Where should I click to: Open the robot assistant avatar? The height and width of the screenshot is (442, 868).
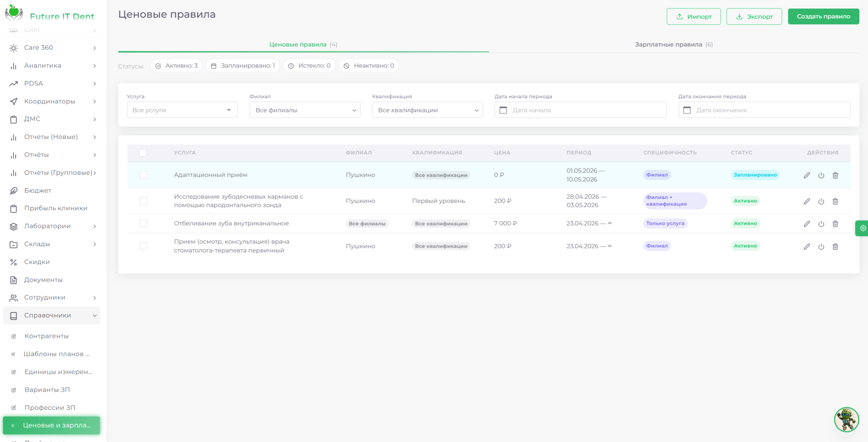coord(847,419)
